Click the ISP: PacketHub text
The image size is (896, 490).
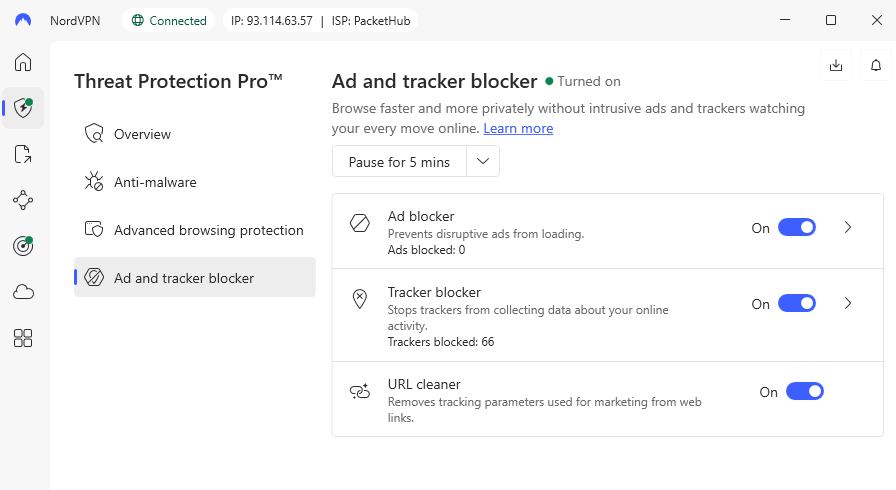click(x=371, y=21)
